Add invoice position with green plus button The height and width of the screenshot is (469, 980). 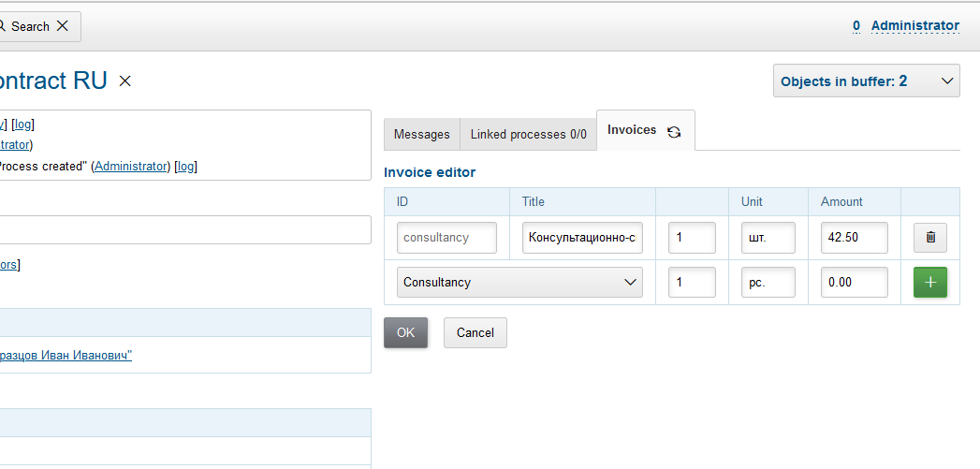click(930, 283)
